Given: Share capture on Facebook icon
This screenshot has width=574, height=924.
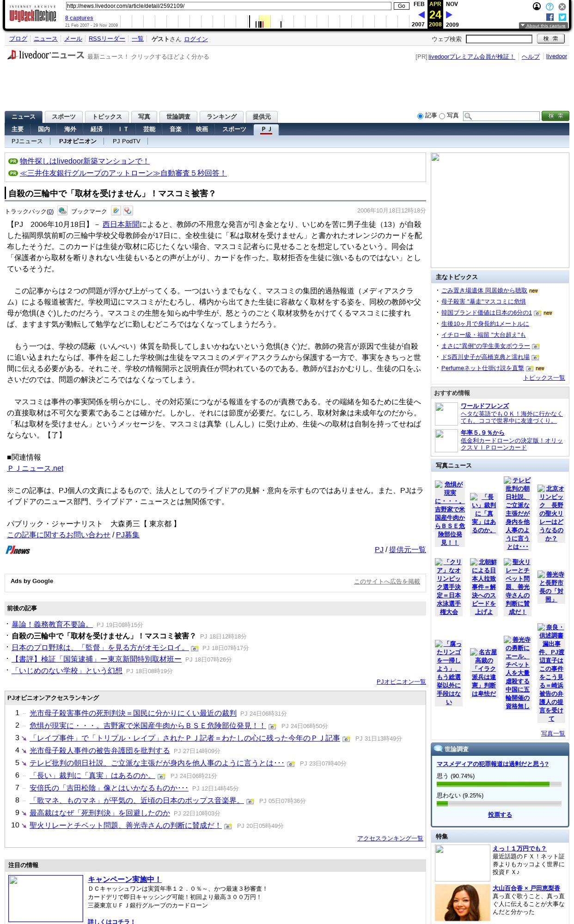Looking at the screenshot, I should [550, 17].
